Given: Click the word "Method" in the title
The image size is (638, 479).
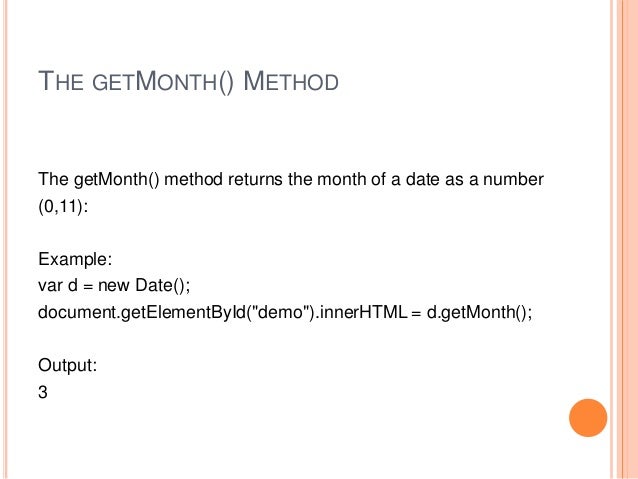Looking at the screenshot, I should [x=291, y=81].
